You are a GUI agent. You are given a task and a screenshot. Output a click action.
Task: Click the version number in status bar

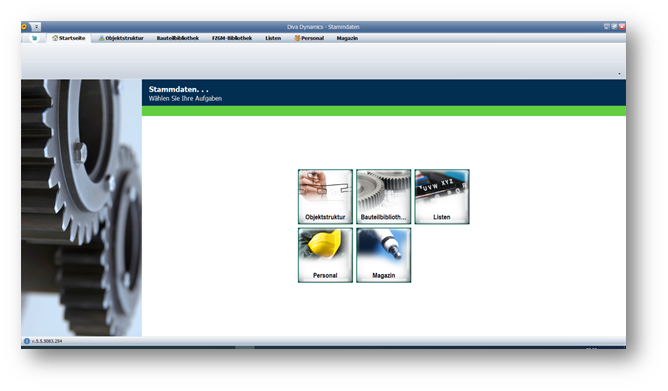(x=47, y=341)
